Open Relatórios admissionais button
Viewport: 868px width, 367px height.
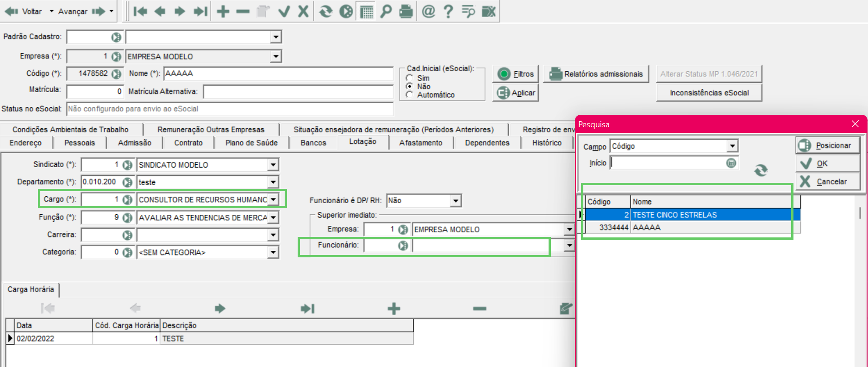[596, 74]
